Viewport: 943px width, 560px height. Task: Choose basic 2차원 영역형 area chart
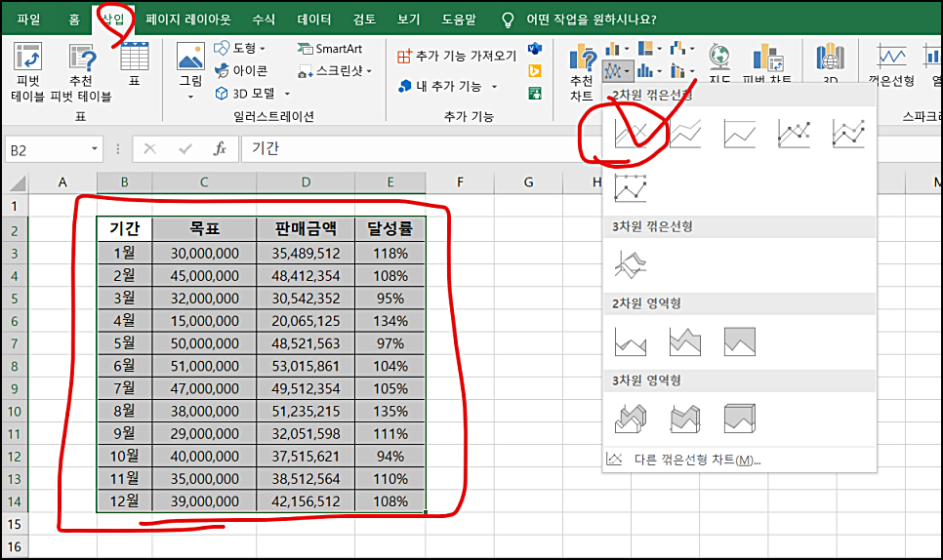pyautogui.click(x=631, y=341)
